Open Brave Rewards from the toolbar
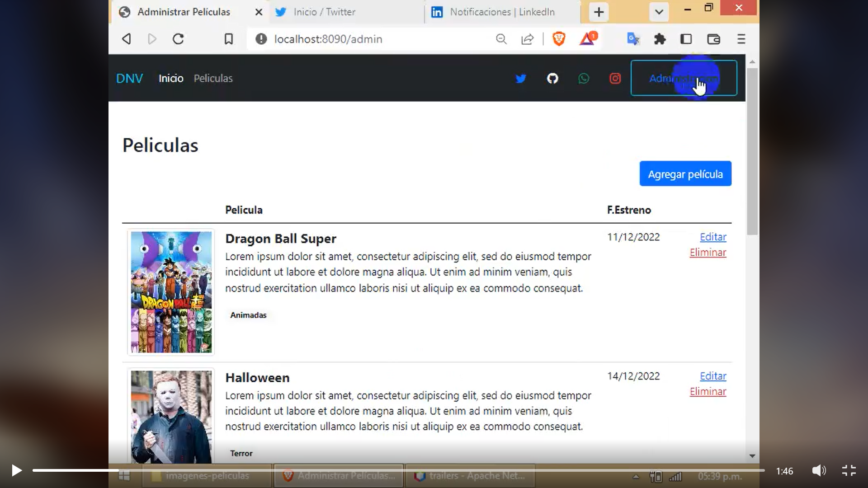 [x=587, y=39]
